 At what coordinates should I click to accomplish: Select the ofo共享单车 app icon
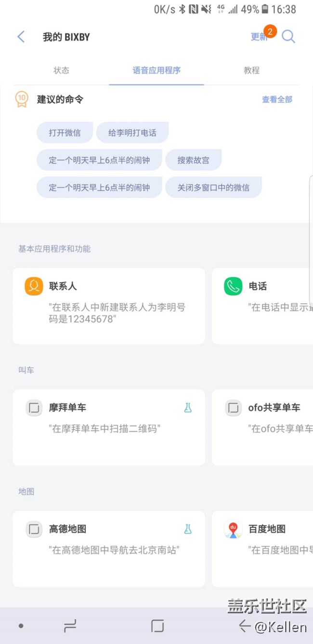(233, 407)
